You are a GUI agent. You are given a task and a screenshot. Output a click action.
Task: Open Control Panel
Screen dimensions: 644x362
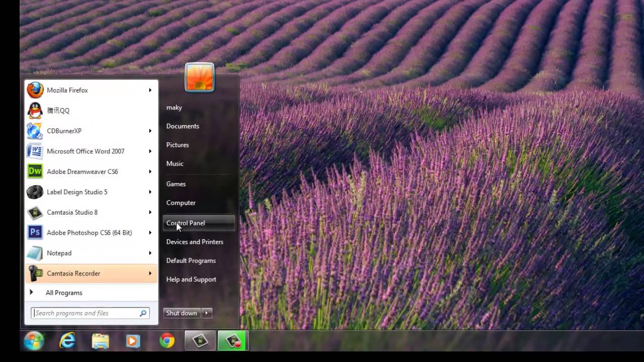[186, 223]
